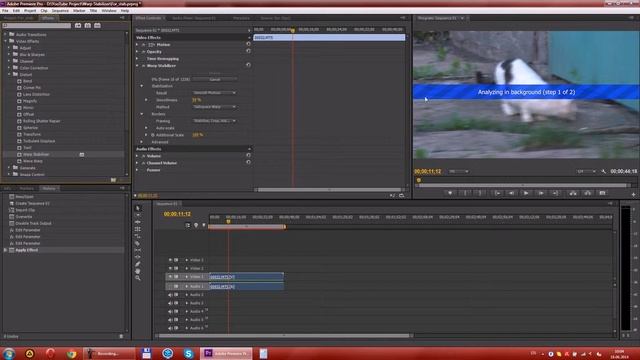
Task: Switch to the Effects panel tab
Action: [x=47, y=18]
